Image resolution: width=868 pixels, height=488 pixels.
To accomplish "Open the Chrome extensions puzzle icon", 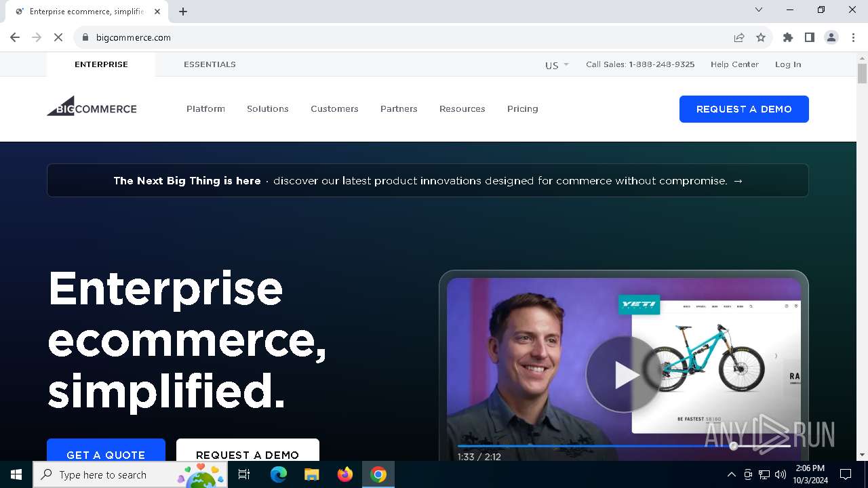I will [x=788, y=37].
